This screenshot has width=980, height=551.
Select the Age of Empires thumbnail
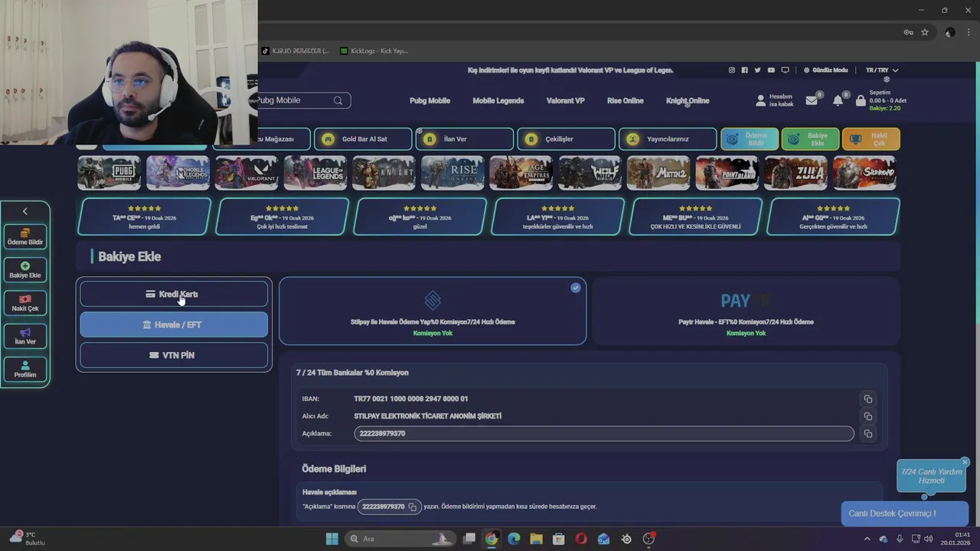click(x=521, y=173)
